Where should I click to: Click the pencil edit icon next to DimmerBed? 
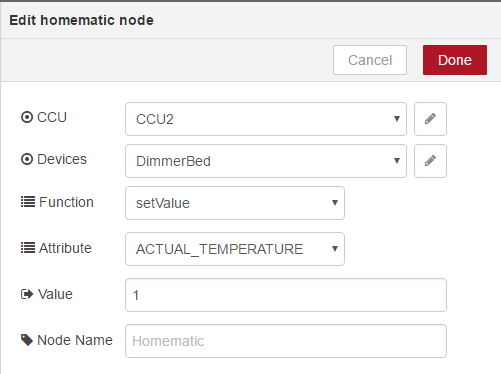coord(430,161)
